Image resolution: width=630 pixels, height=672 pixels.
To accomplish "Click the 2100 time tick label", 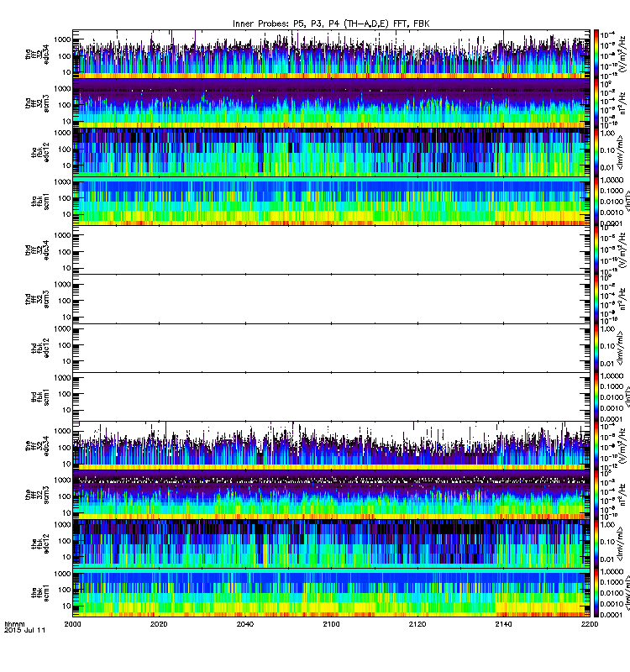I will (331, 624).
